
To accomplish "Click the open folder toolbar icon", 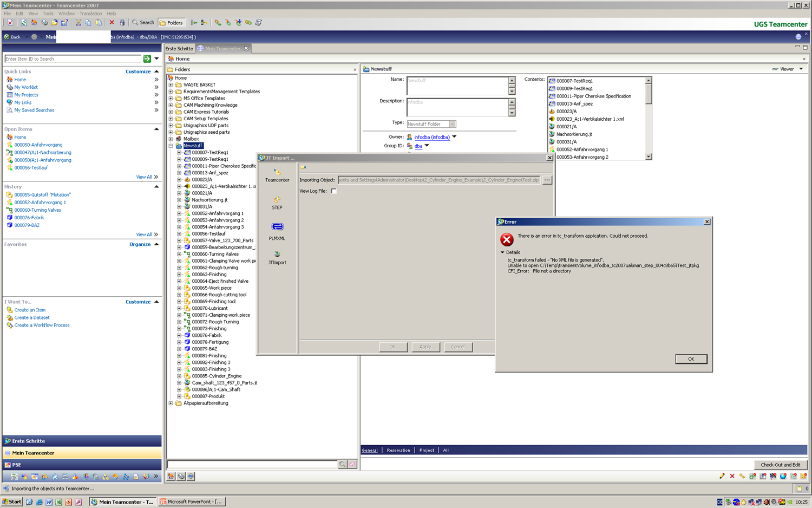I will pos(54,23).
